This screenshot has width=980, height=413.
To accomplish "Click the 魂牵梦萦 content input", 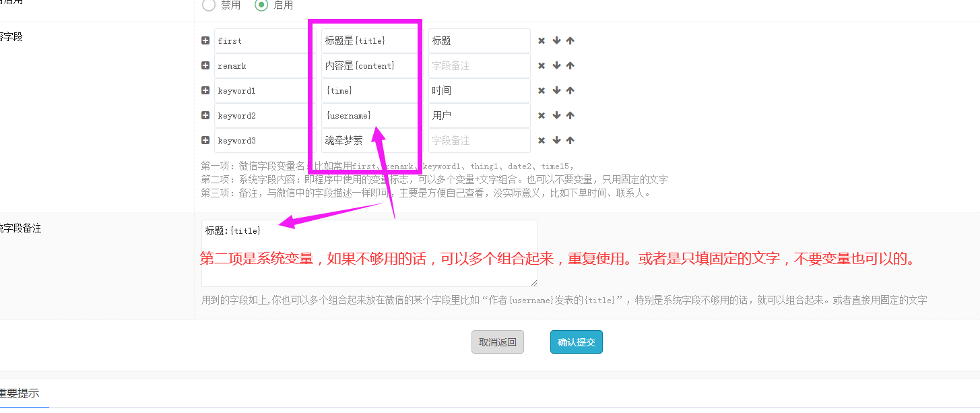I will coord(368,141).
